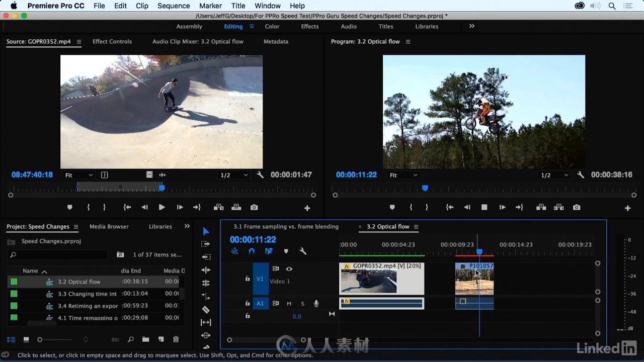Open Source monitor 1/2 resolution dropdown

tap(234, 175)
